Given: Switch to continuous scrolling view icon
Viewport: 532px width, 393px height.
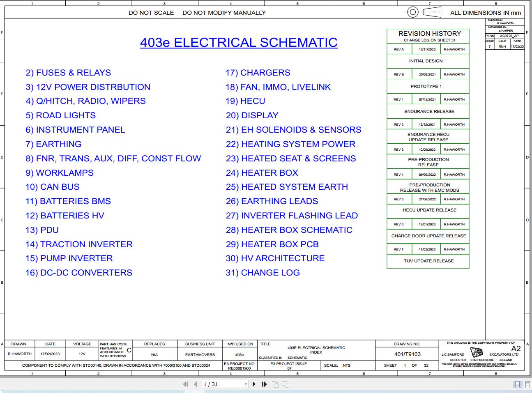Looking at the screenshot, I should coord(527,384).
